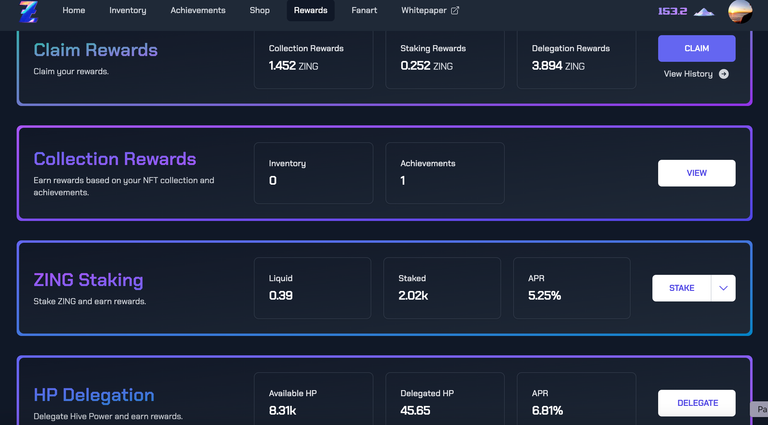Click 'Claim your rewards.' text
The height and width of the screenshot is (425, 768).
[71, 71]
